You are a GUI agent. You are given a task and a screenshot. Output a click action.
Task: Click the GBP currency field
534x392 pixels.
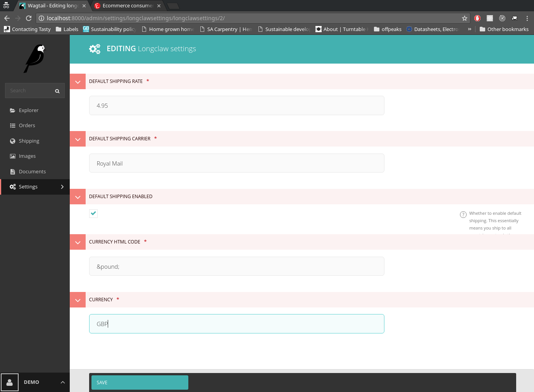[237, 324]
